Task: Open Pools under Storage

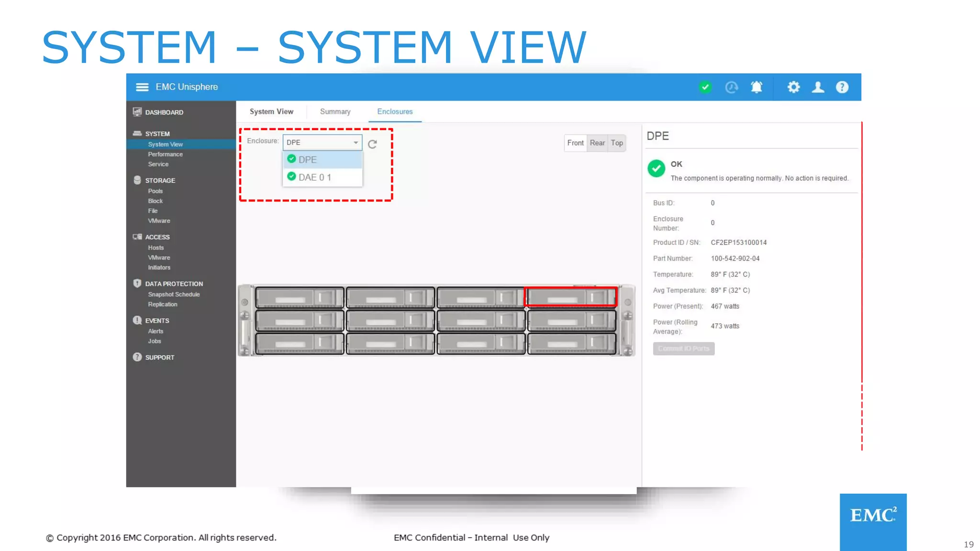Action: (x=156, y=191)
